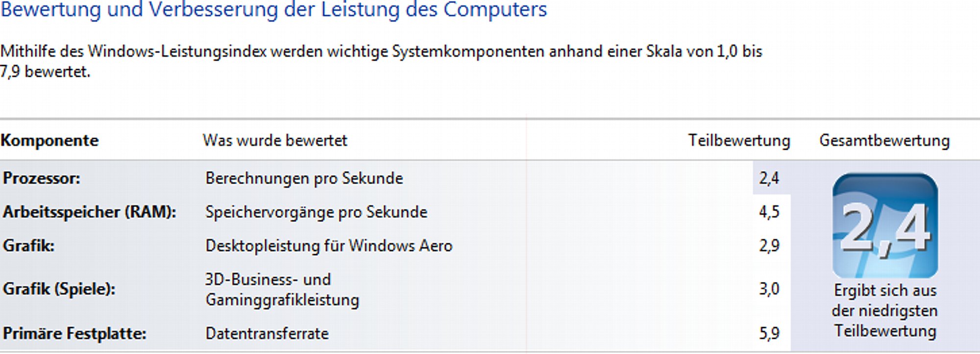Select the Arbeitsspeicher (RAM) row label
This screenshot has height=354, width=980.
89,212
